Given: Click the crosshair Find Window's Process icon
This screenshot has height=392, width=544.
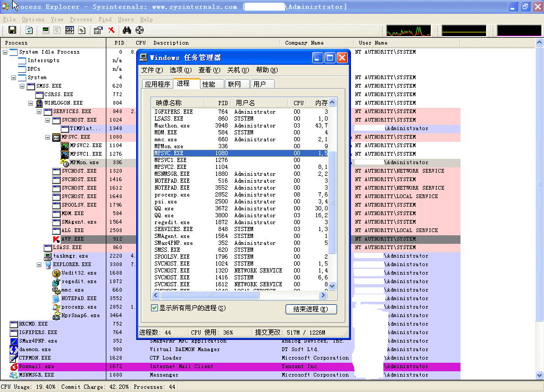Looking at the screenshot, I should coord(139,30).
